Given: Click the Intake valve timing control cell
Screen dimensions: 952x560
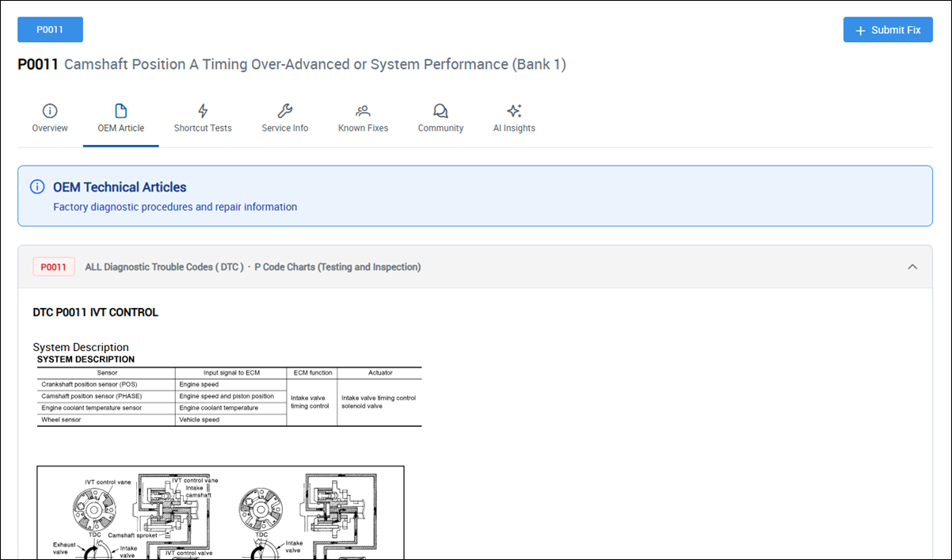Looking at the screenshot, I should coord(311,402).
